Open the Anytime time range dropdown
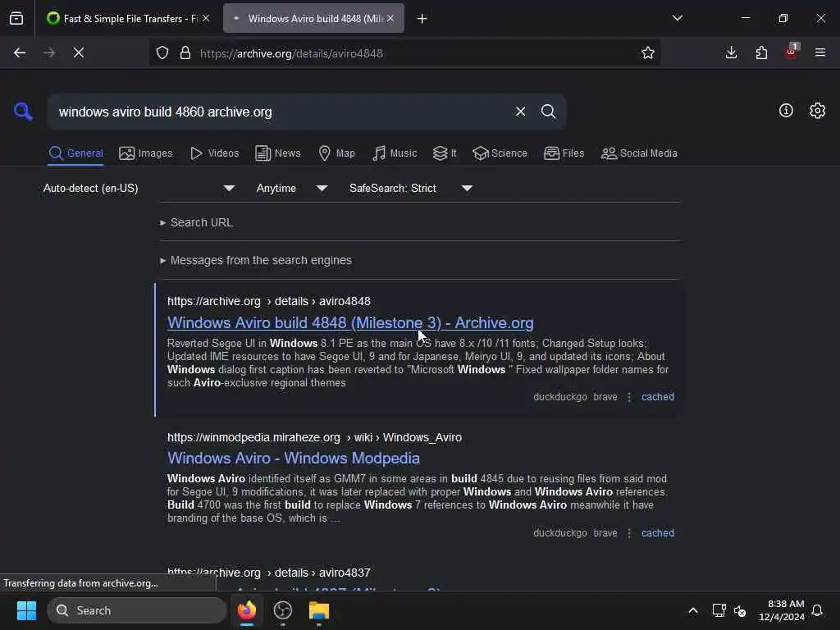840x630 pixels. click(292, 188)
